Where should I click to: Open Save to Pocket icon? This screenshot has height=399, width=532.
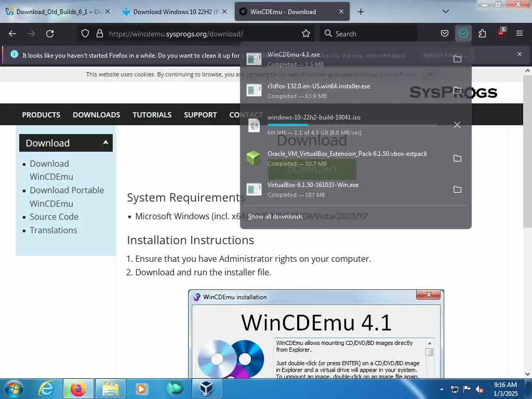click(445, 34)
